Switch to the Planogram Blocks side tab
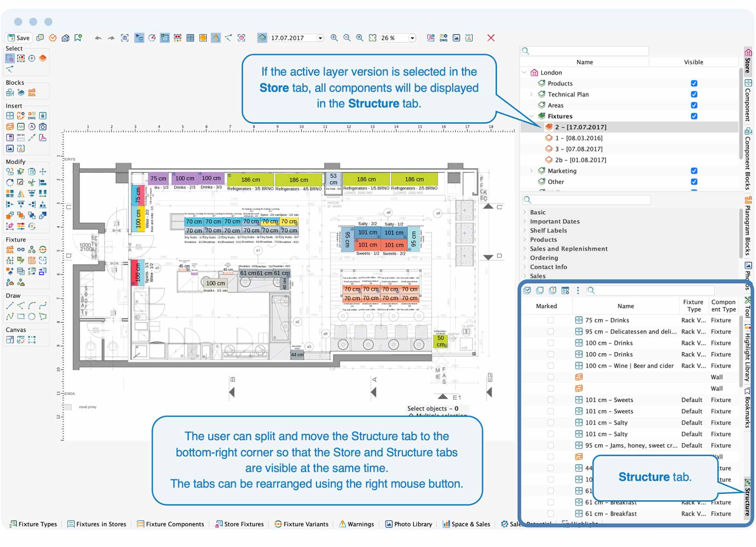 click(748, 226)
